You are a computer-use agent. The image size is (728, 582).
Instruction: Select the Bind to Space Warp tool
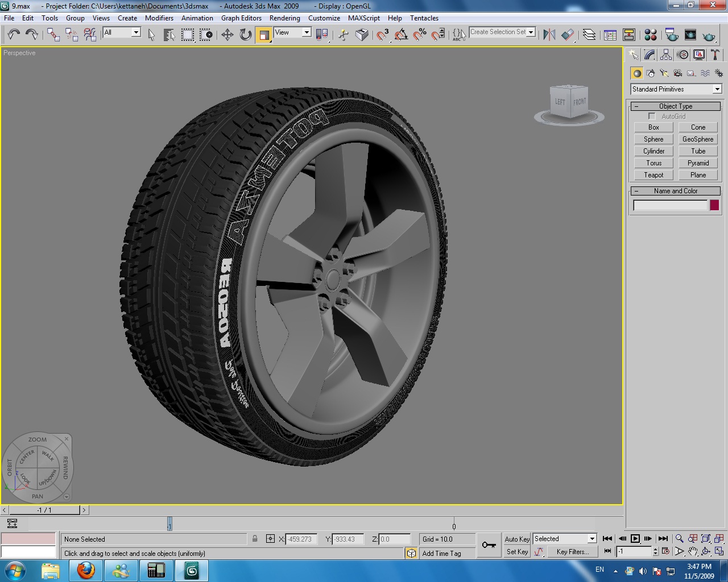pyautogui.click(x=90, y=35)
